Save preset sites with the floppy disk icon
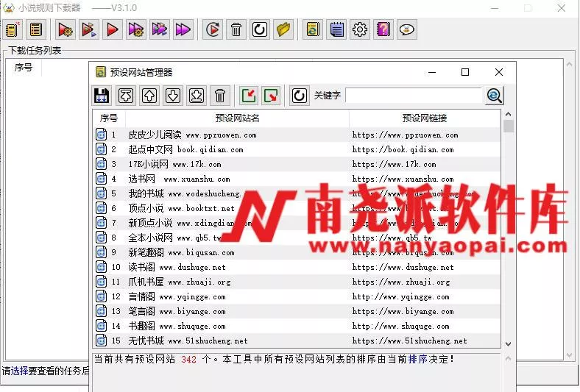The image size is (580, 392). (x=102, y=96)
